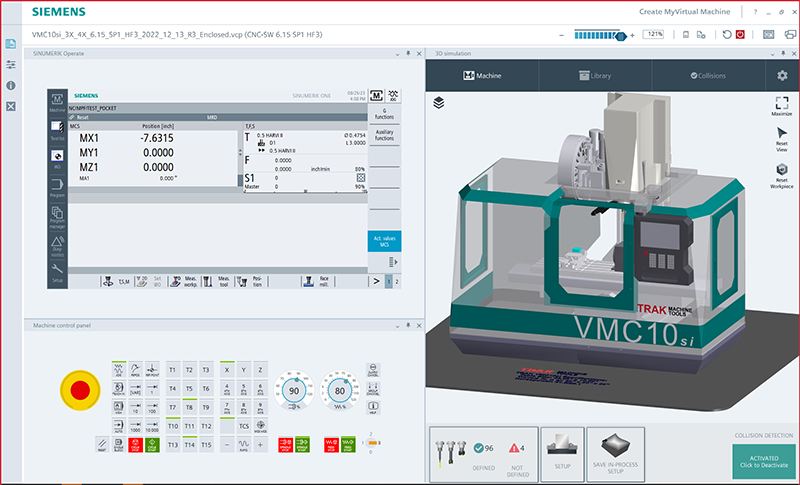Click the Setup button below simulation

562,454
